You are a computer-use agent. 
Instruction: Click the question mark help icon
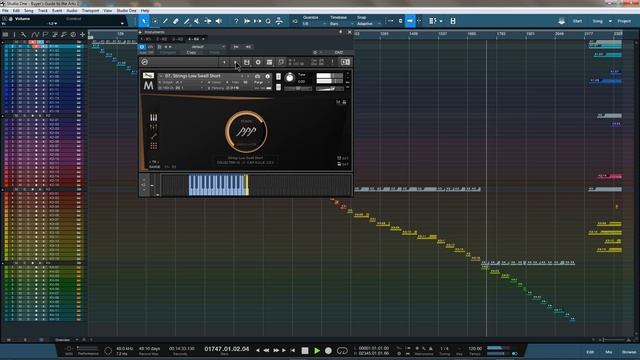[236, 21]
